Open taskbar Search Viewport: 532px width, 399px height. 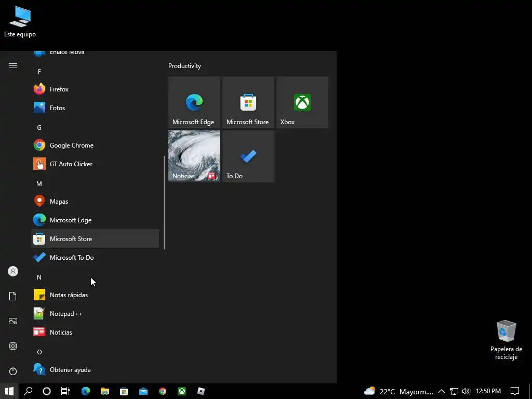(x=28, y=391)
